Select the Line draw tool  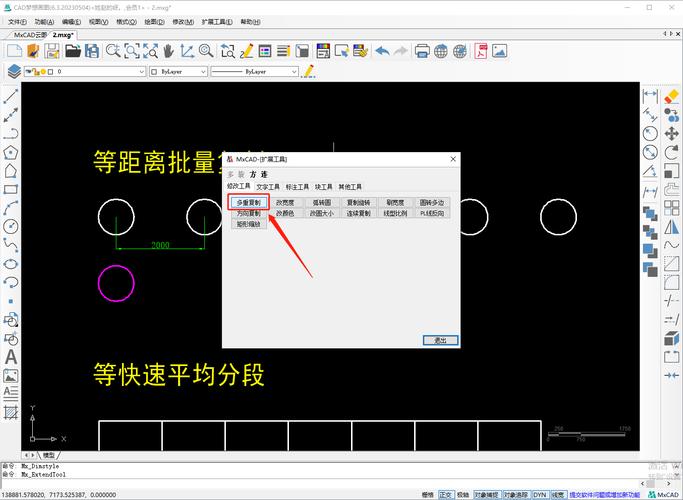pyautogui.click(x=10, y=96)
